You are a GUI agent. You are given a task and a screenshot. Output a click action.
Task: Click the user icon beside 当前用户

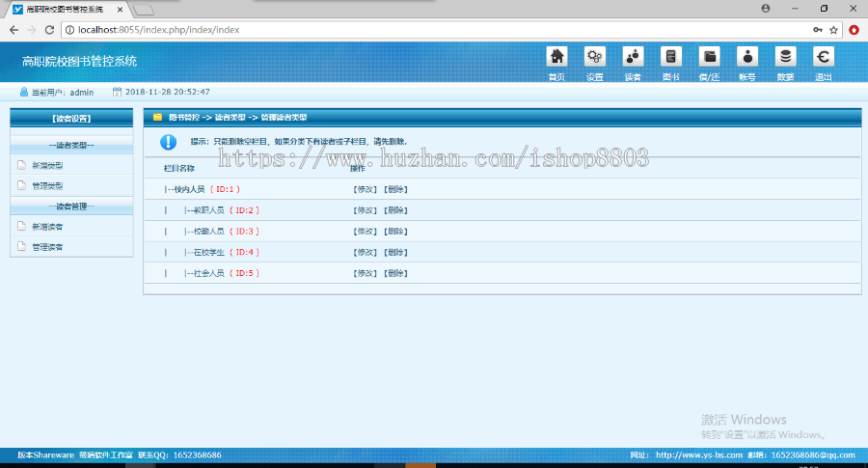coord(24,92)
